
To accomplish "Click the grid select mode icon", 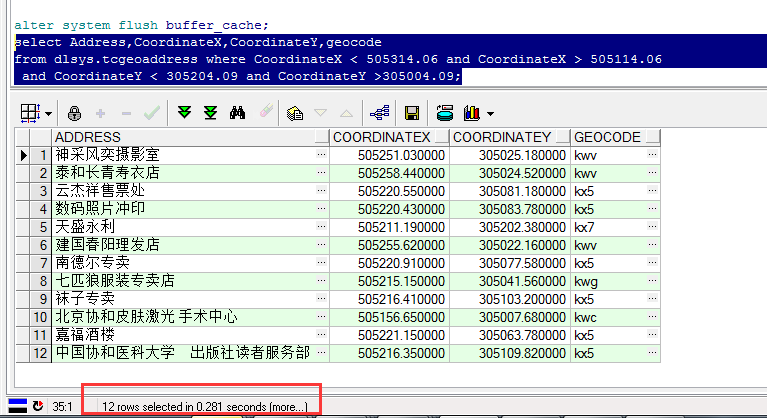I will [30, 113].
